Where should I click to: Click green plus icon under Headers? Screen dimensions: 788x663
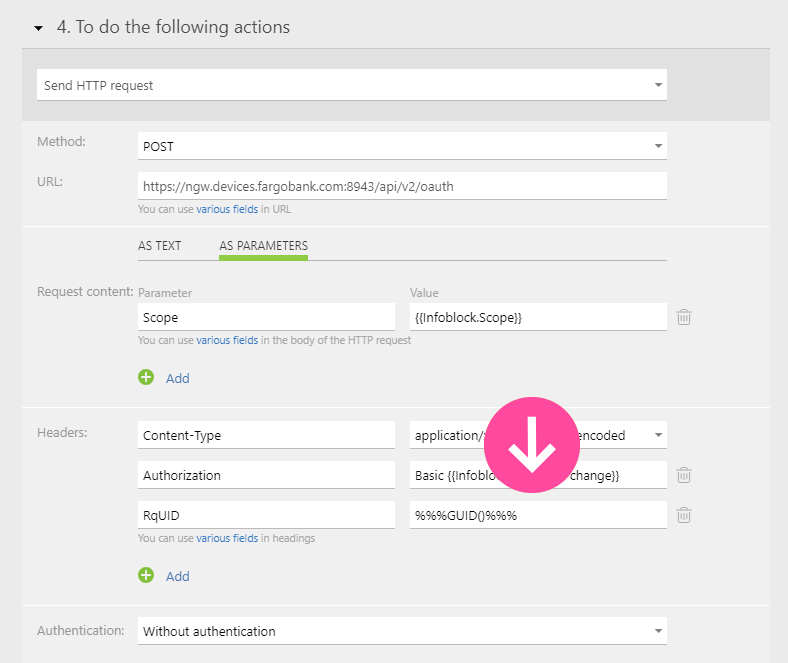147,576
